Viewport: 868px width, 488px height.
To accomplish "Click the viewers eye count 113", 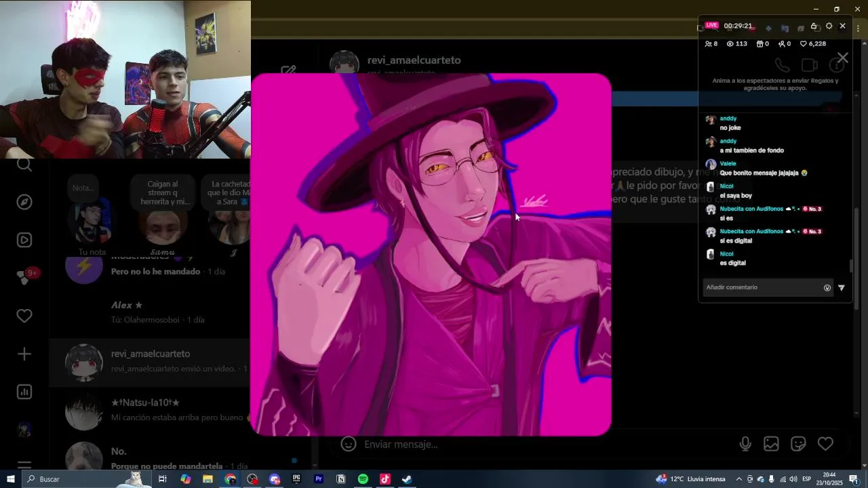I will point(736,43).
